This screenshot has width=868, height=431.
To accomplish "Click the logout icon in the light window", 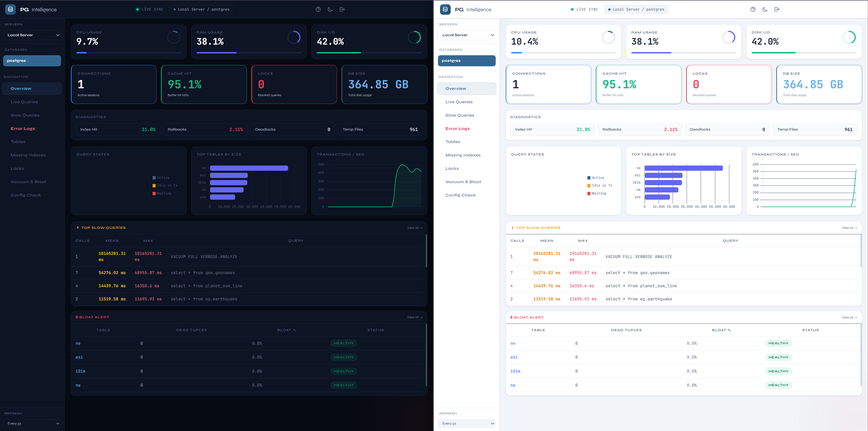I will [x=777, y=10].
